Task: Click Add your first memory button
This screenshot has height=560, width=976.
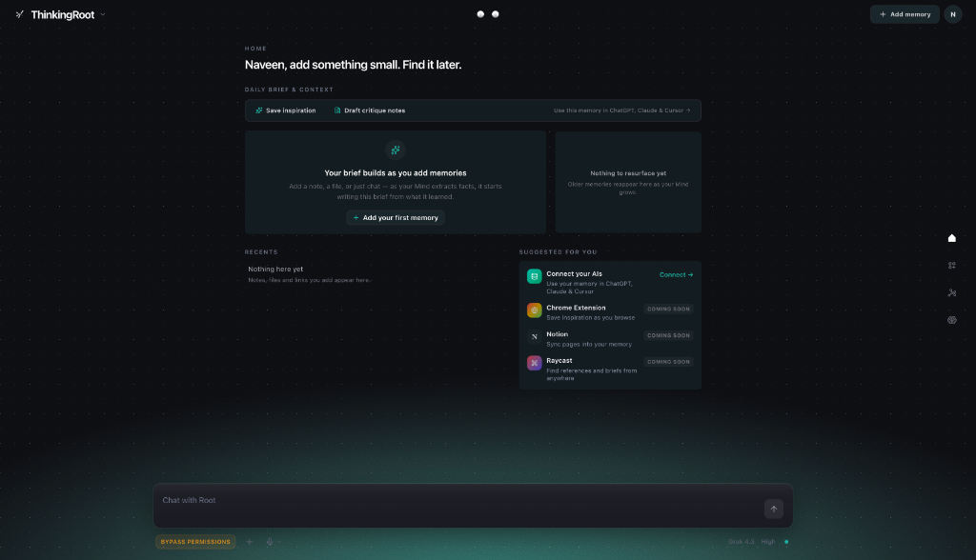Action: click(x=396, y=218)
